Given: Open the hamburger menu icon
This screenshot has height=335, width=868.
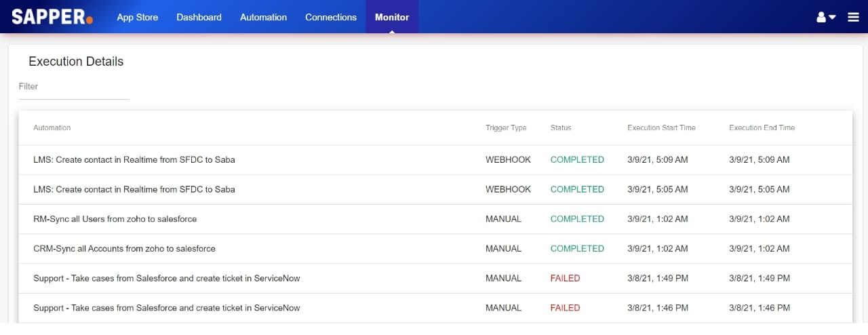Looking at the screenshot, I should pyautogui.click(x=854, y=17).
